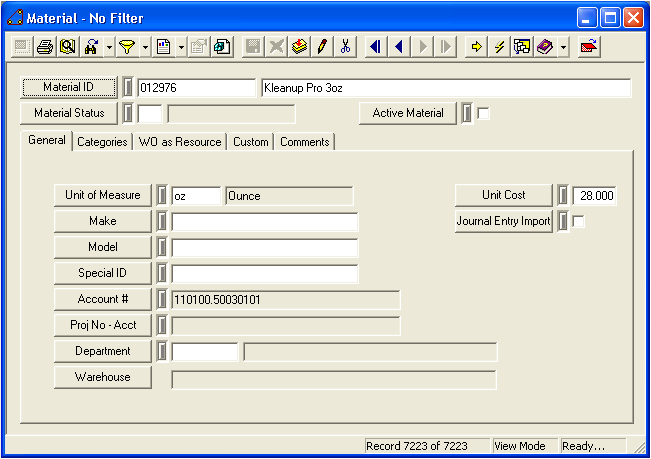Expand the report document dropdown arrow
The image size is (651, 459).
click(181, 47)
